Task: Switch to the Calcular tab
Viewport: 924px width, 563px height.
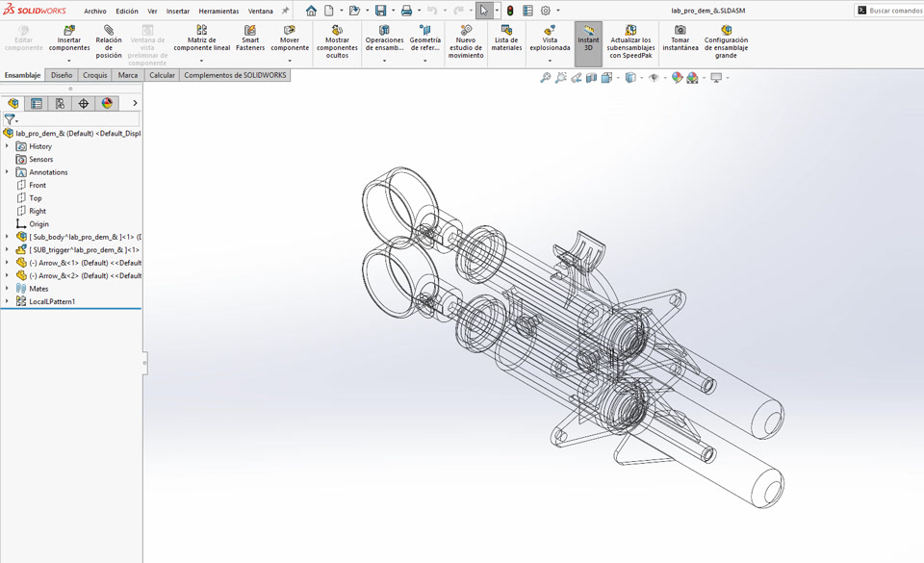Action: tap(162, 75)
